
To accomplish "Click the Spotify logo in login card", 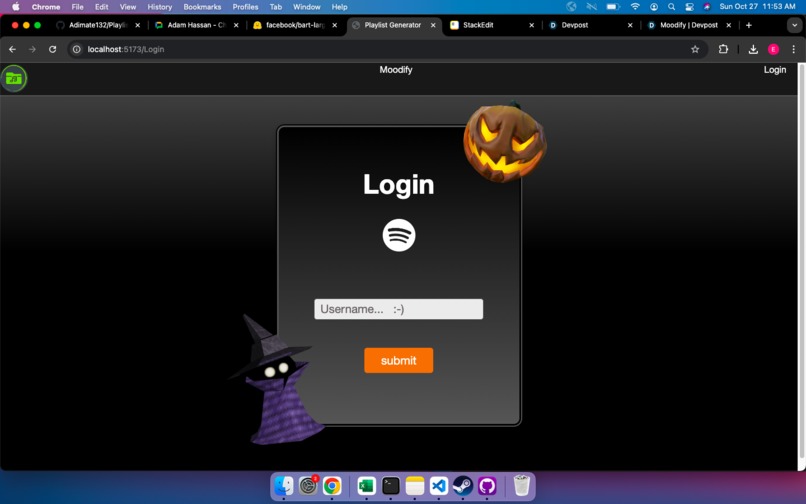I will 399,236.
